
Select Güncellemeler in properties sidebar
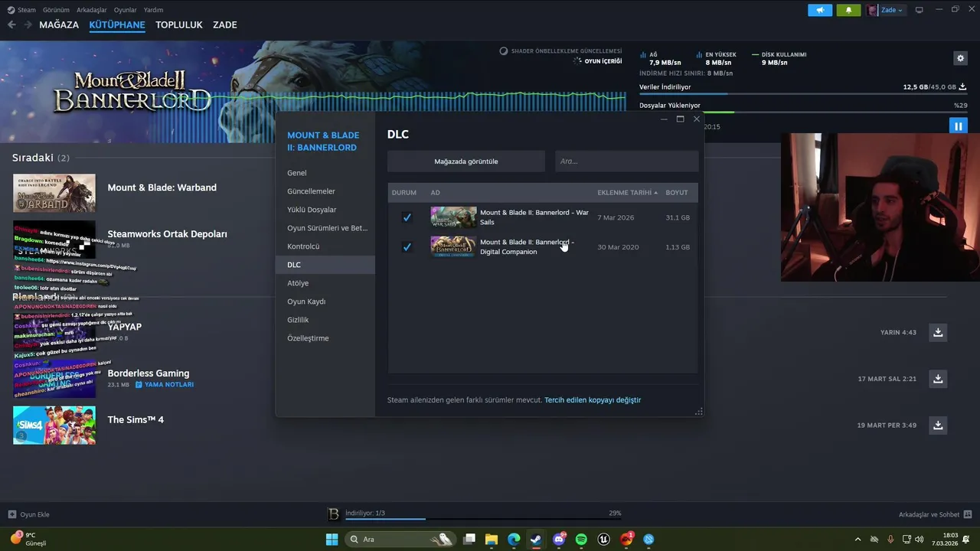click(x=325, y=191)
